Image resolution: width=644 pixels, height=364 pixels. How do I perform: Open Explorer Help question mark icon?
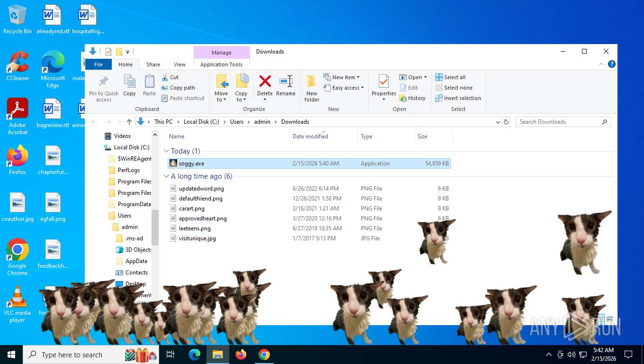612,64
